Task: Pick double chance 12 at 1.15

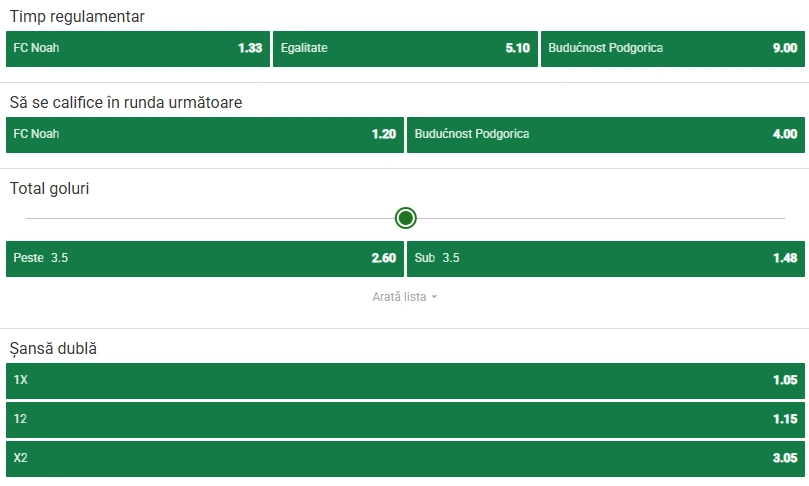Action: click(406, 419)
